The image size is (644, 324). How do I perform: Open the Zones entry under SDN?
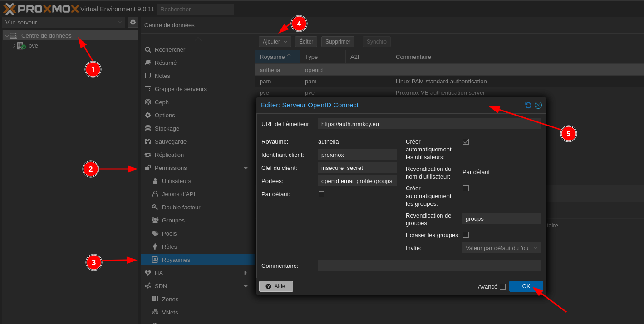(170, 299)
